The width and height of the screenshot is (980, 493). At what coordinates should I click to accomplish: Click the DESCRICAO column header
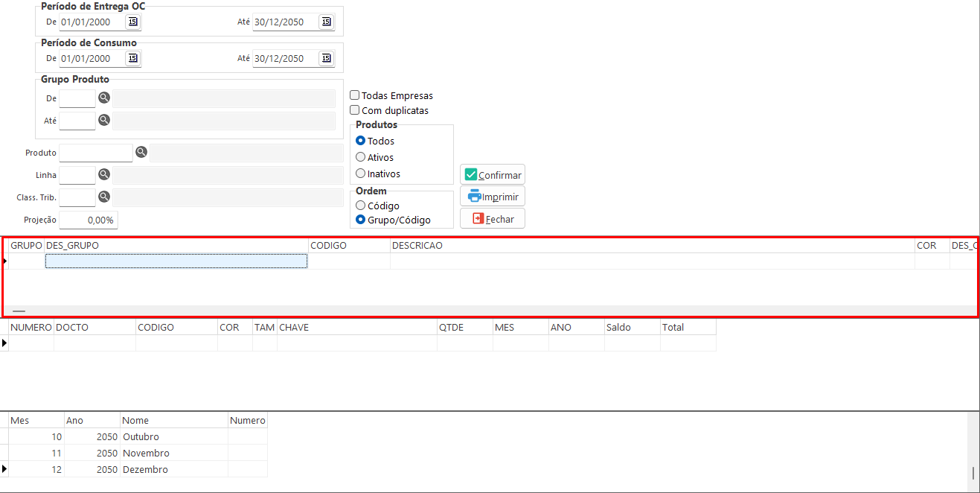click(652, 245)
